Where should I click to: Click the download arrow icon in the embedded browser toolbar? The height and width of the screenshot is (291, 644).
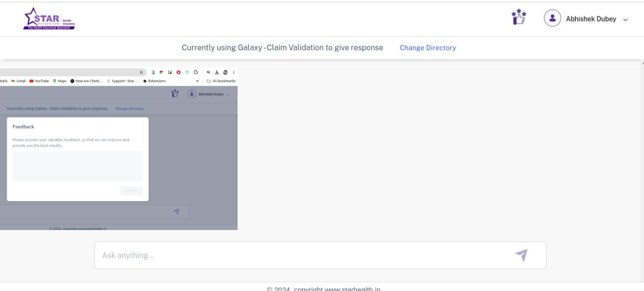coord(217,72)
